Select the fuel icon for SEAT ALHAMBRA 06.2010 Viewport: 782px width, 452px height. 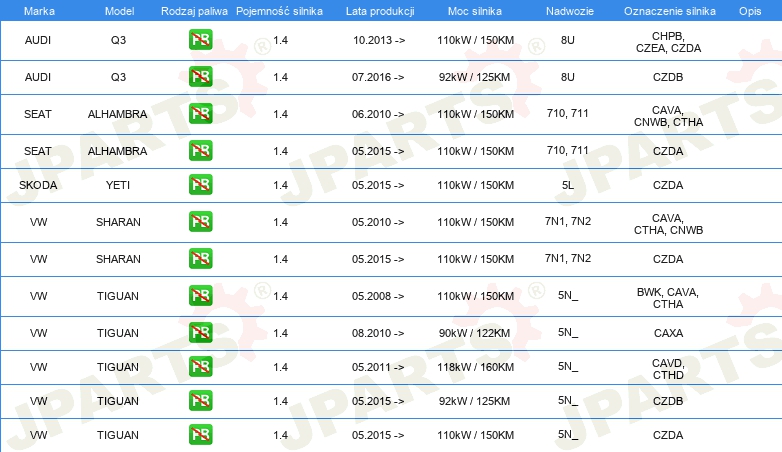point(200,114)
